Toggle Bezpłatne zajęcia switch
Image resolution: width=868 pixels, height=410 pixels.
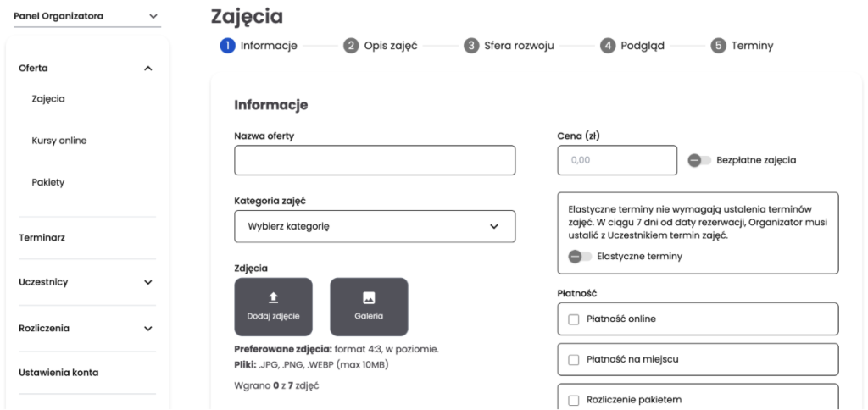699,160
